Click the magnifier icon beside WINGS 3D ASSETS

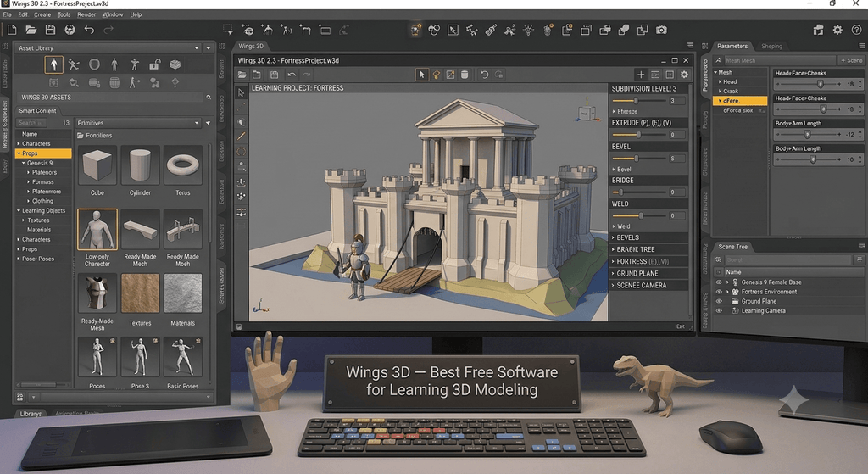coord(209,97)
